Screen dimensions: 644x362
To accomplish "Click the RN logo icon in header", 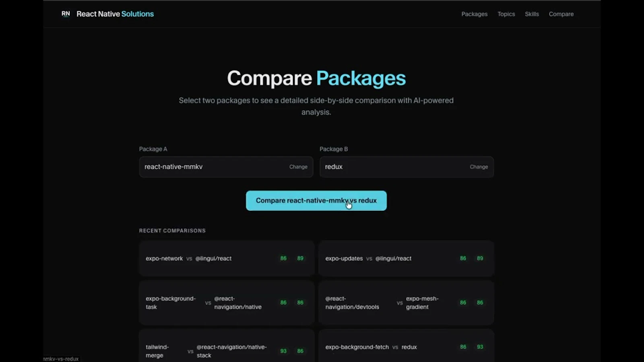I will [66, 14].
